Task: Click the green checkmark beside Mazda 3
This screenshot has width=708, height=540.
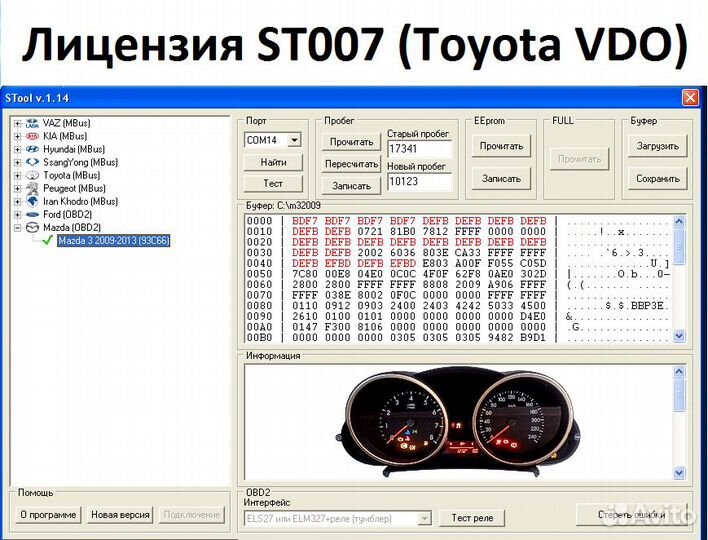Action: point(47,241)
